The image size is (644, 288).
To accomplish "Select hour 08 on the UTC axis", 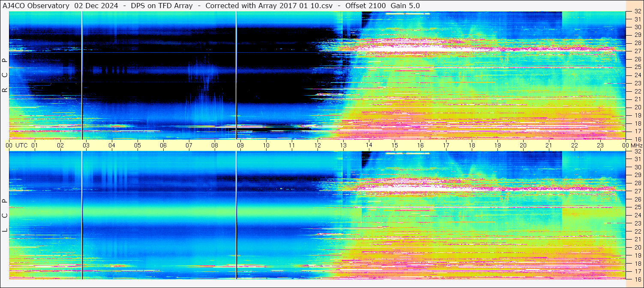I will tap(215, 145).
